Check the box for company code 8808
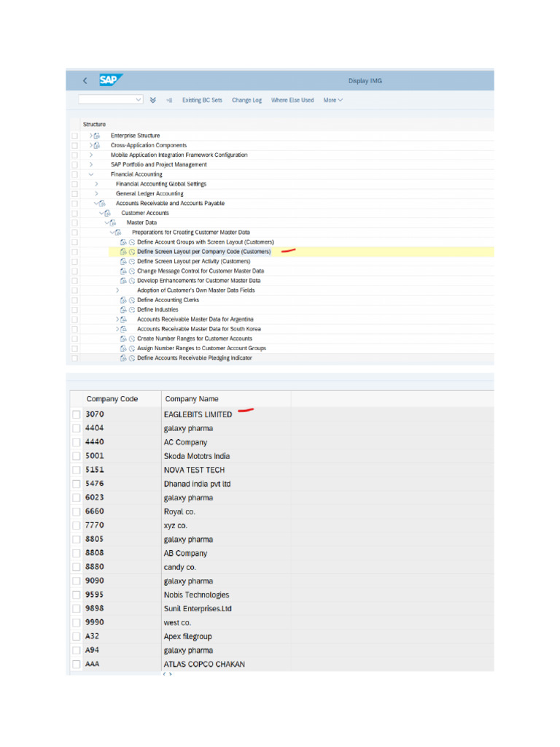Image resolution: width=560 pixels, height=747 pixels. [76, 553]
